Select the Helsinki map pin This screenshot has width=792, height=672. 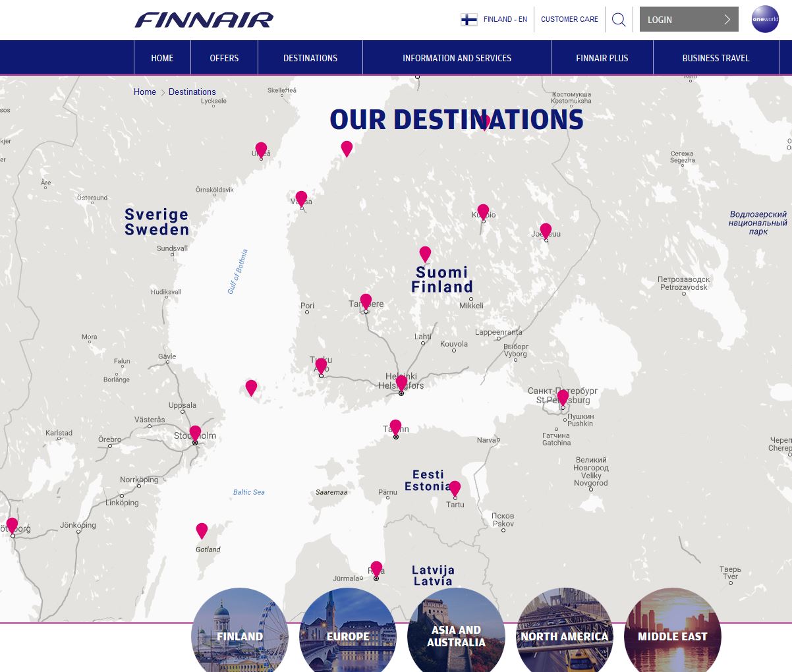401,383
